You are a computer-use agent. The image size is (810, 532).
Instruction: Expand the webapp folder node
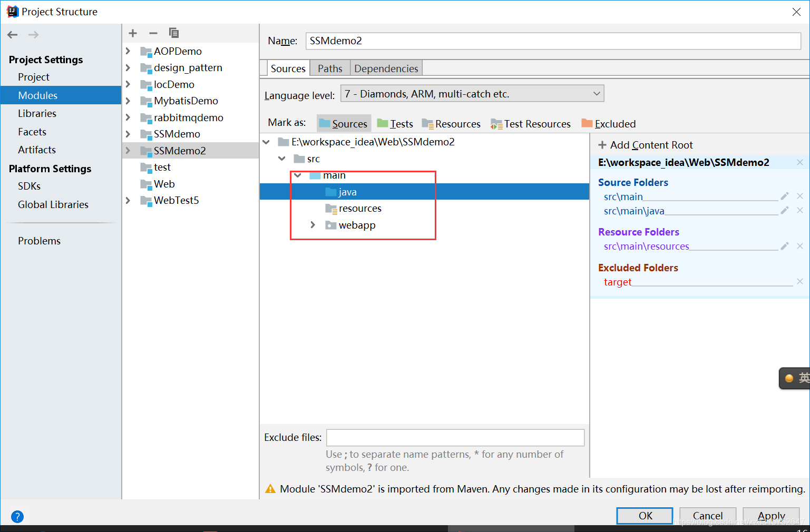(x=313, y=225)
